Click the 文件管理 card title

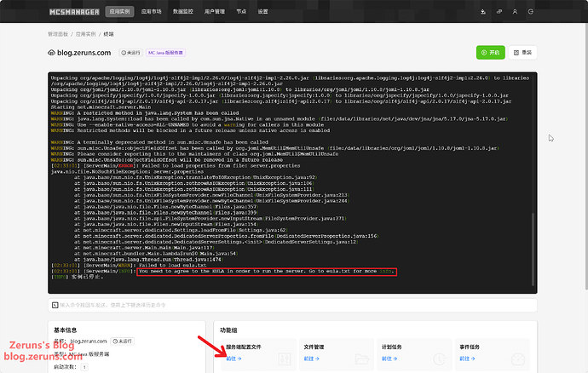tap(314, 347)
